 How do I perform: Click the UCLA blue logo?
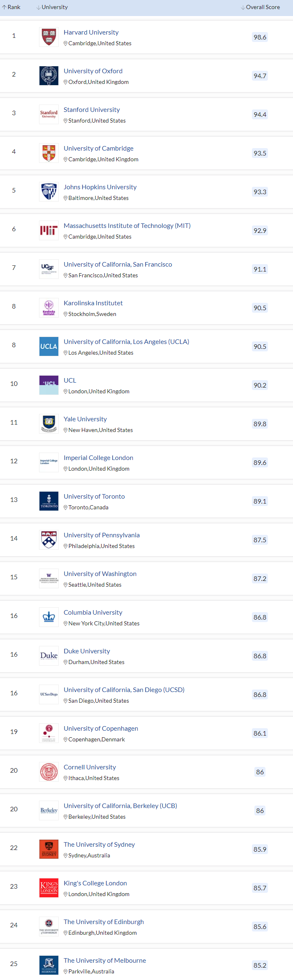point(48,346)
